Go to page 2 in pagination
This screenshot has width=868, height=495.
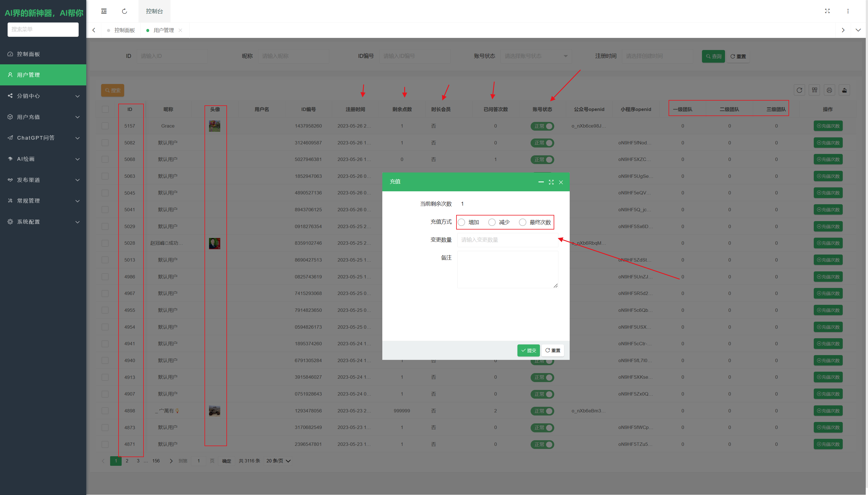pos(127,461)
